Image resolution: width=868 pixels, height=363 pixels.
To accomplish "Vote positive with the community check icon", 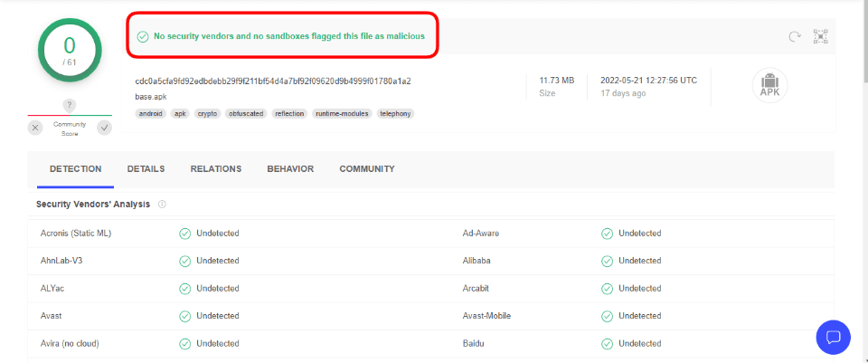I will (104, 128).
